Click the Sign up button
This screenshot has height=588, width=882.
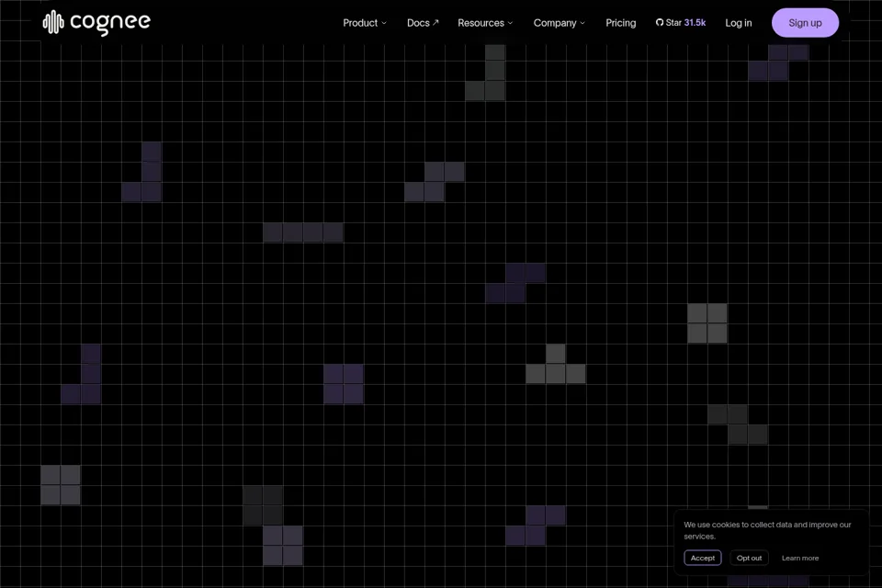[x=805, y=23]
